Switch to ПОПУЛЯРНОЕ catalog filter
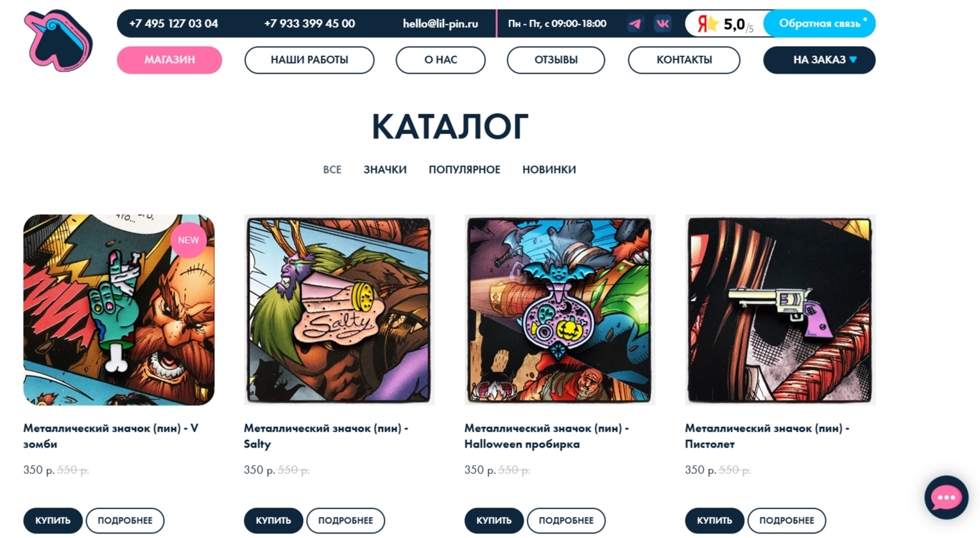 pyautogui.click(x=465, y=169)
